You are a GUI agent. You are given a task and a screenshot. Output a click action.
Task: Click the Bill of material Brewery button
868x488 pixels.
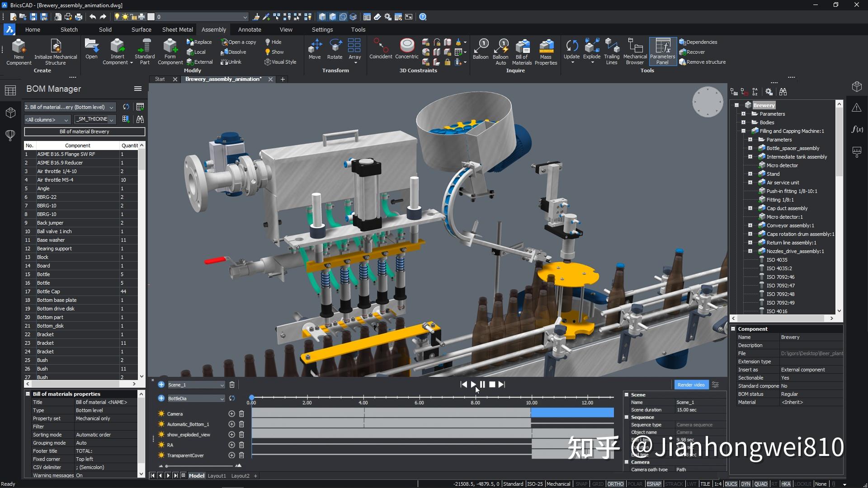[85, 131]
